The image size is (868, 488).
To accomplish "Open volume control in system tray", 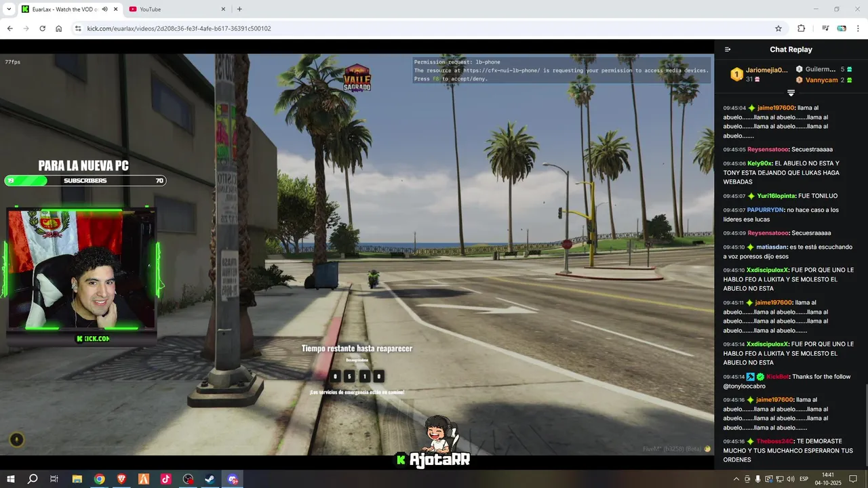I will pyautogui.click(x=791, y=479).
